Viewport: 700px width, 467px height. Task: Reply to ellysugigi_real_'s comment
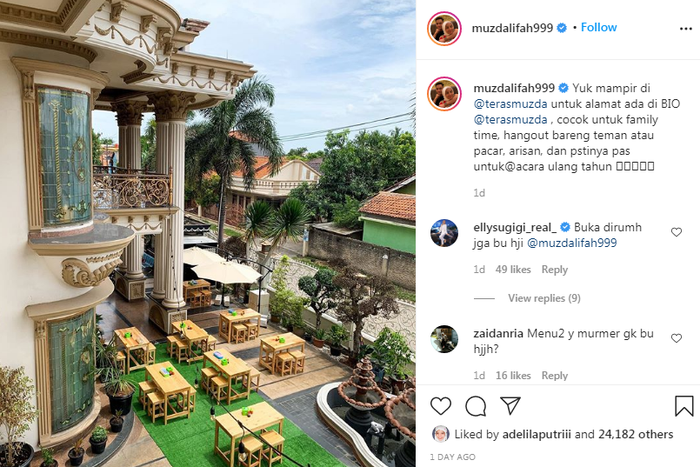554,269
